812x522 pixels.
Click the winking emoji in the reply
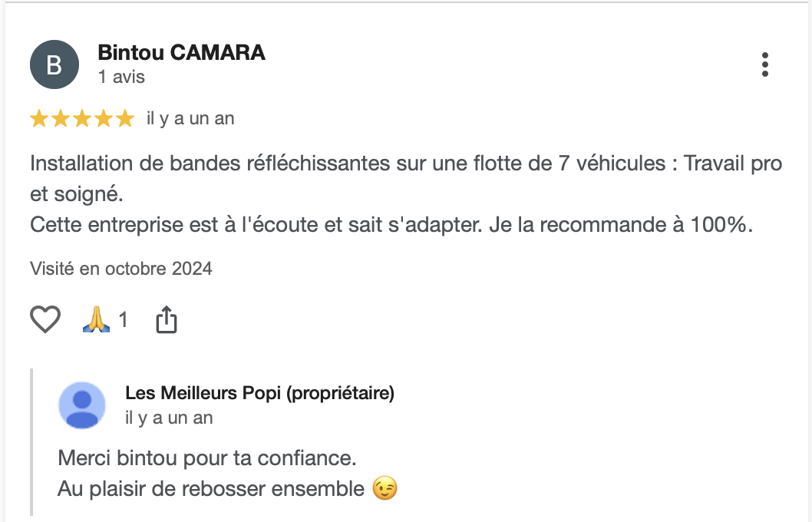click(385, 488)
